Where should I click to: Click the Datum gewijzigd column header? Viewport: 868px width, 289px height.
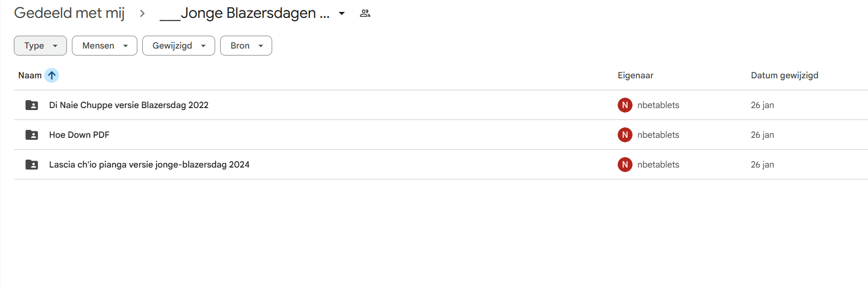[x=784, y=75]
